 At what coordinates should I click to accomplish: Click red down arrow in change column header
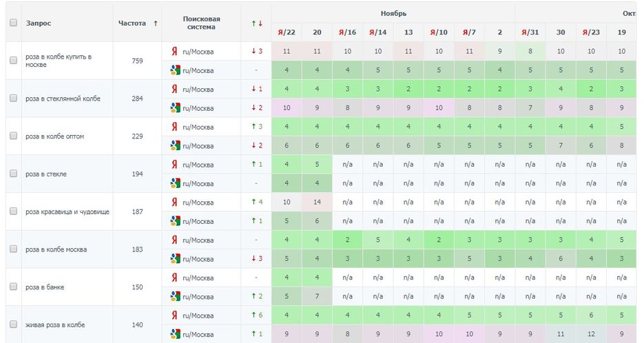[x=260, y=23]
